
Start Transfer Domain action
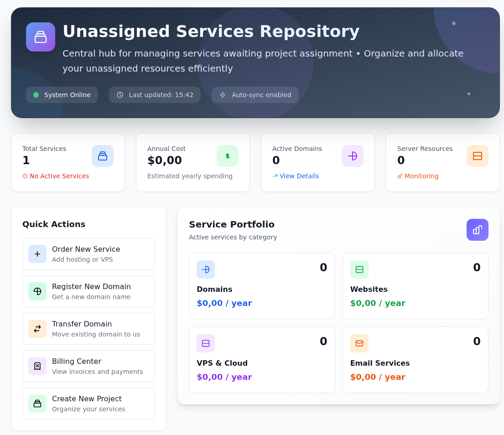pyautogui.click(x=89, y=329)
